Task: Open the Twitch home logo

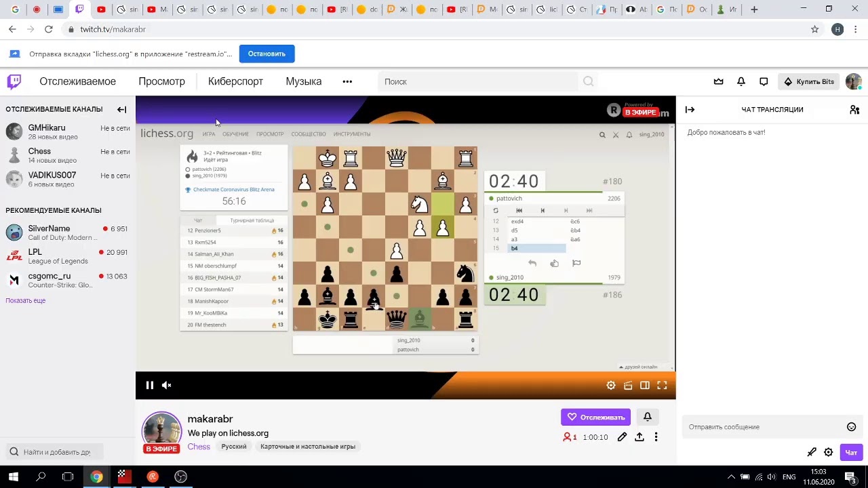Action: [x=14, y=81]
